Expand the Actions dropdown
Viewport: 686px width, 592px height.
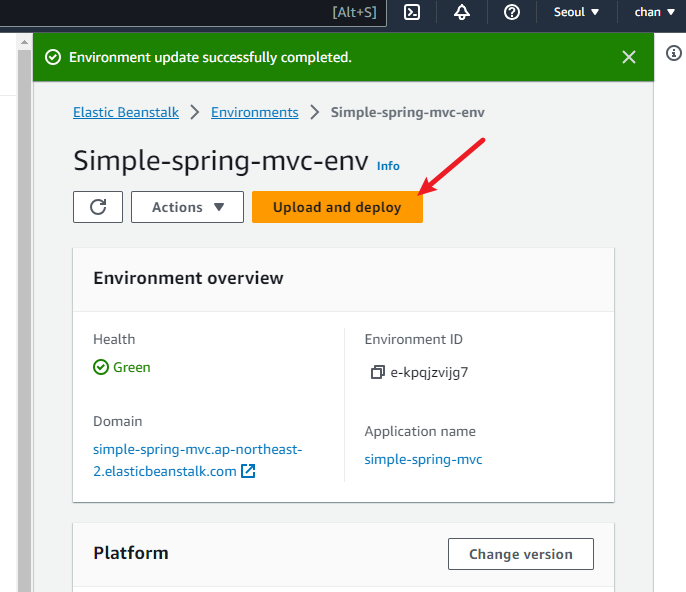pyautogui.click(x=187, y=207)
